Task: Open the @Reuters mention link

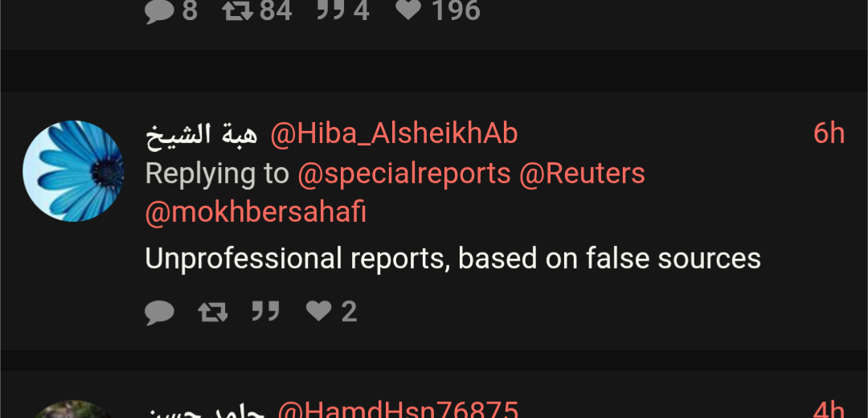Action: point(583,174)
